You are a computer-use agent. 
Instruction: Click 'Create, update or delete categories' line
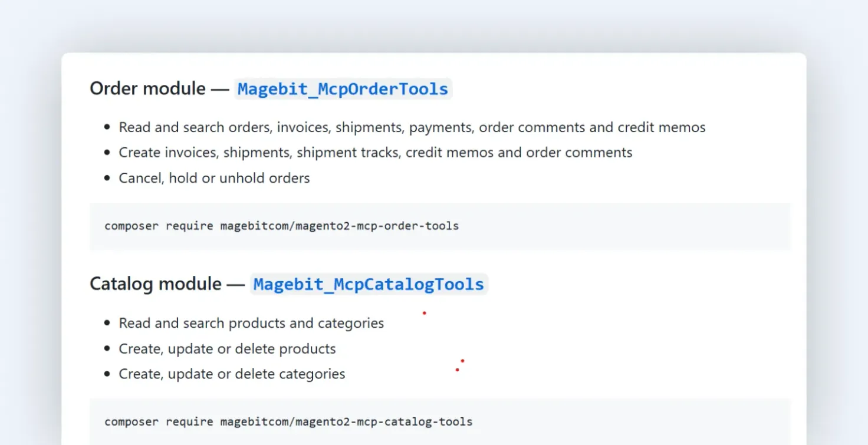click(232, 374)
